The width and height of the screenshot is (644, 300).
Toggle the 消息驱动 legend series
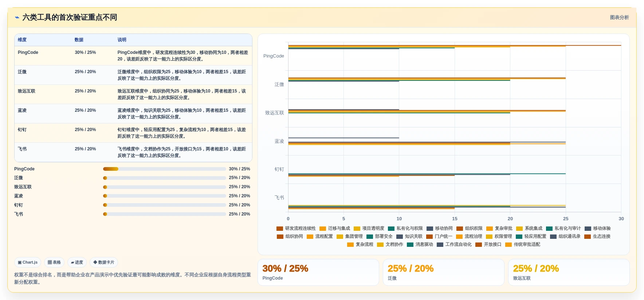(x=420, y=244)
